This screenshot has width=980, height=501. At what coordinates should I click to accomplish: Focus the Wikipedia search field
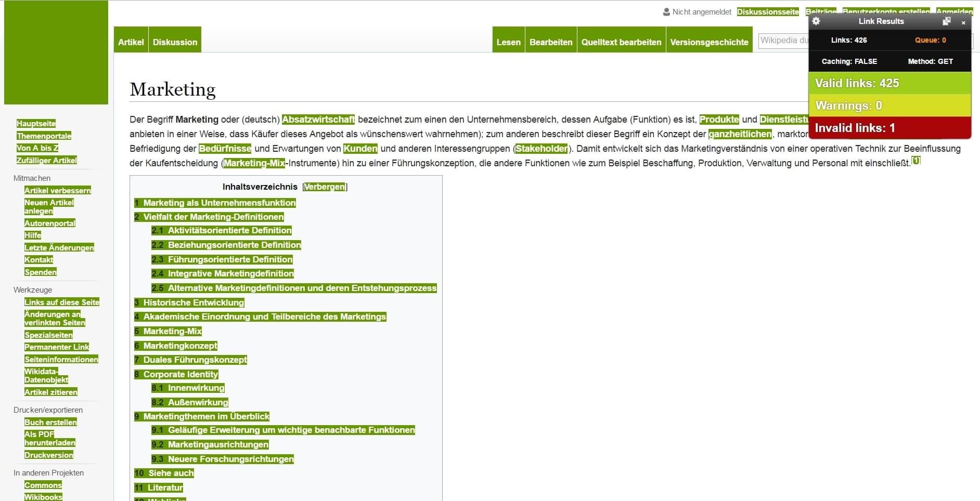783,41
